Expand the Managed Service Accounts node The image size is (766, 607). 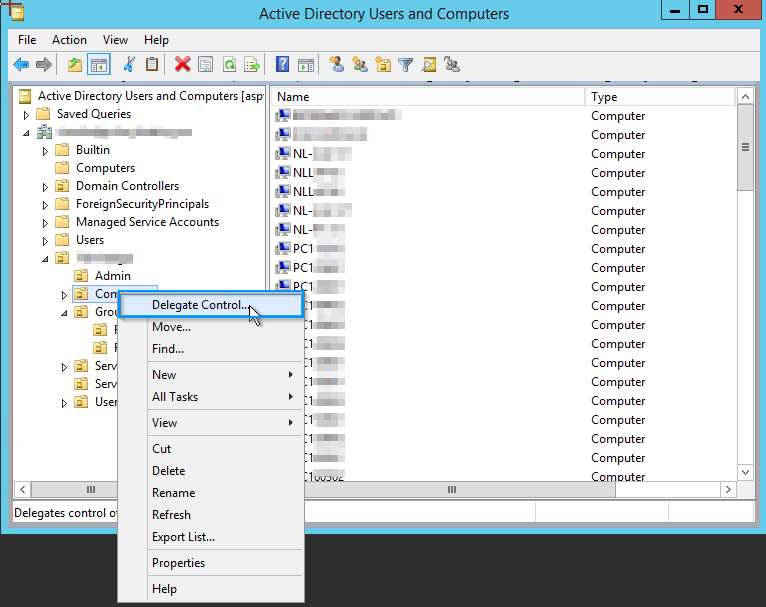[x=45, y=223]
